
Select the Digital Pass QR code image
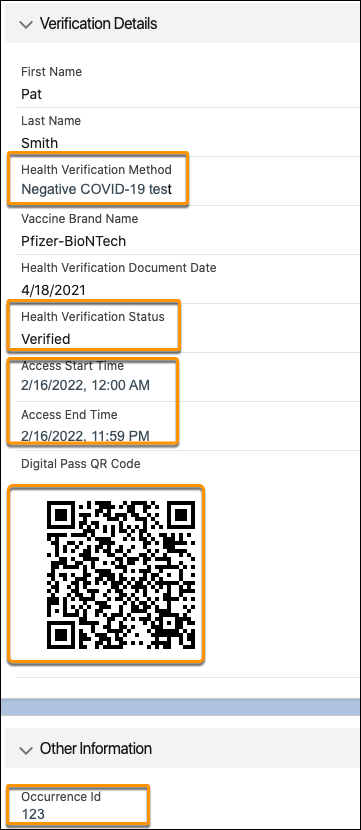click(121, 575)
